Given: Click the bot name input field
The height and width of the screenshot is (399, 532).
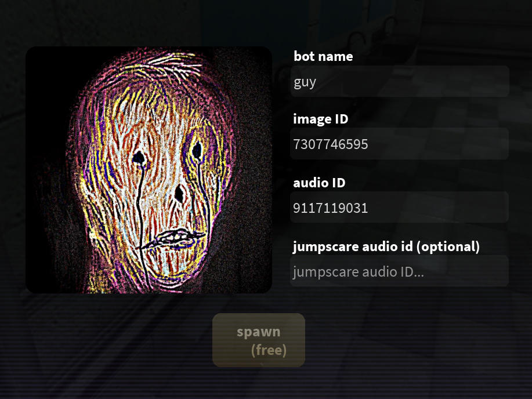Looking at the screenshot, I should point(400,81).
